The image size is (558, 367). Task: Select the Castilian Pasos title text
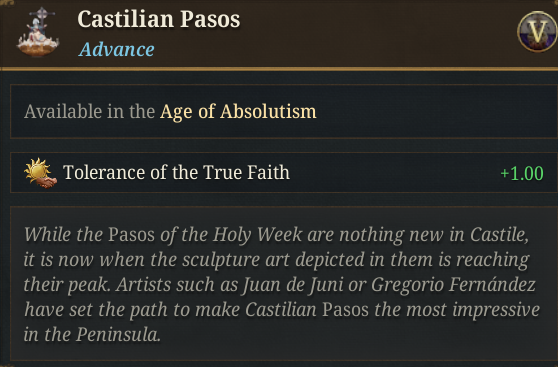click(159, 19)
